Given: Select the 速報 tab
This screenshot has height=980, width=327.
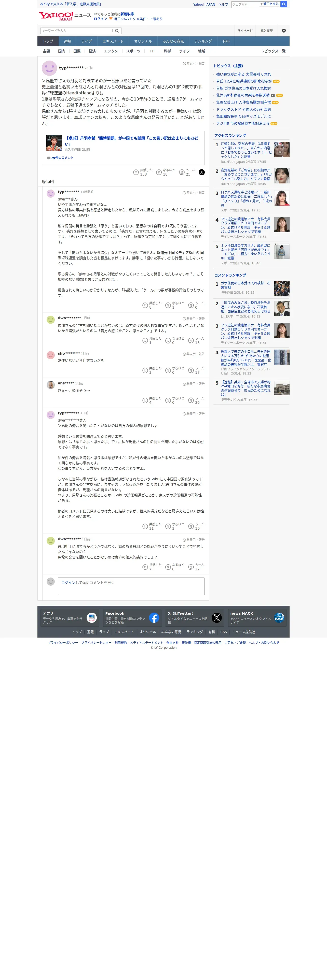Looking at the screenshot, I should 67,41.
